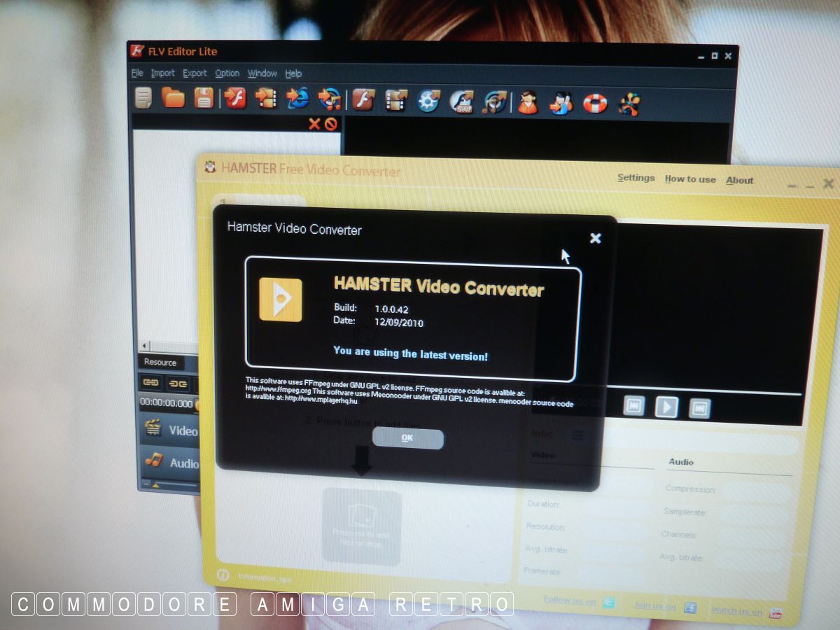Click the lifebuoy help icon
Screen dimensions: 840x630
coord(595,104)
